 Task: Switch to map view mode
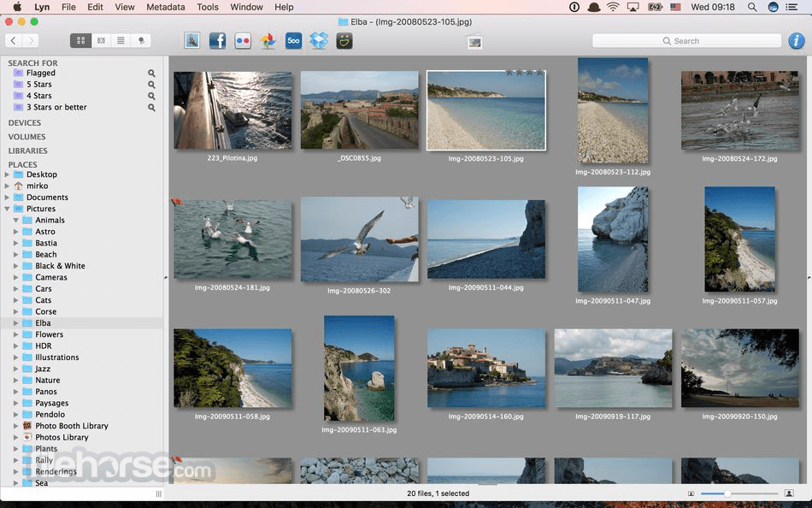(x=140, y=40)
